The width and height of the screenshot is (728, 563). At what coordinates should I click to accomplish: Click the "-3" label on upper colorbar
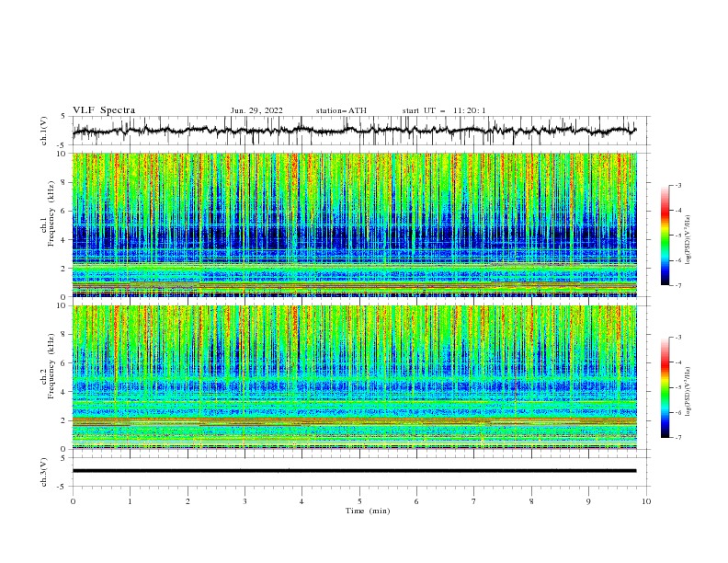[x=677, y=185]
